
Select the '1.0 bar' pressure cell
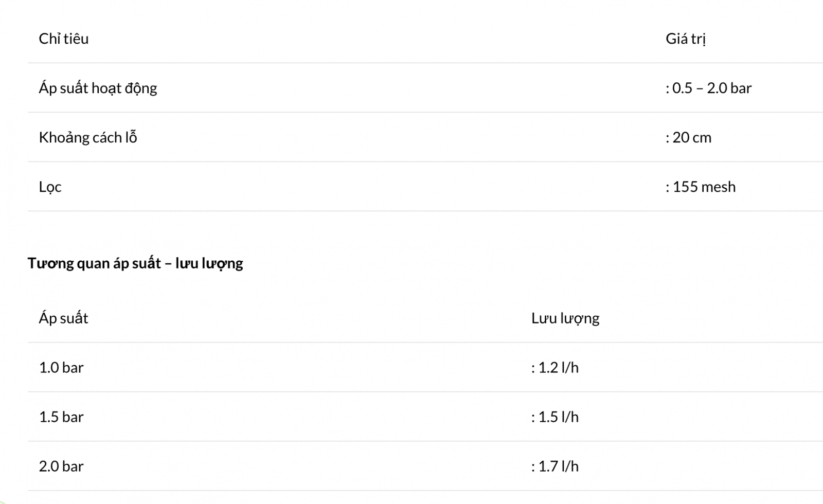pos(61,368)
